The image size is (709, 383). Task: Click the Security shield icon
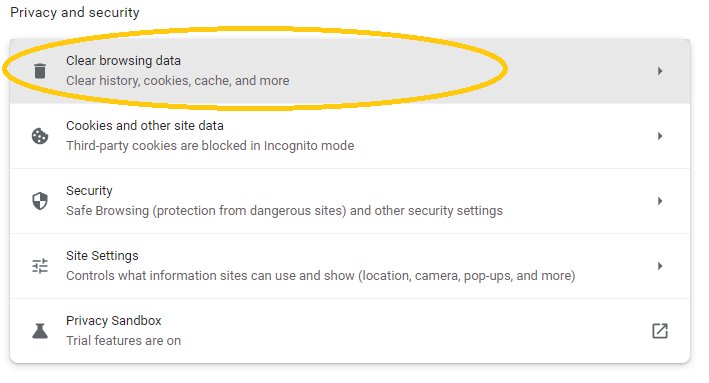tap(40, 201)
